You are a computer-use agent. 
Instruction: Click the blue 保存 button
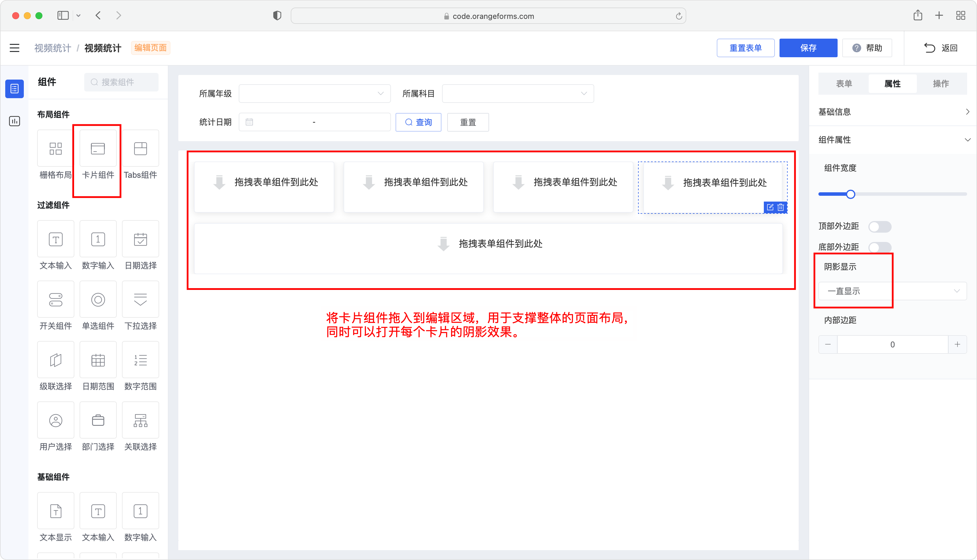(808, 48)
